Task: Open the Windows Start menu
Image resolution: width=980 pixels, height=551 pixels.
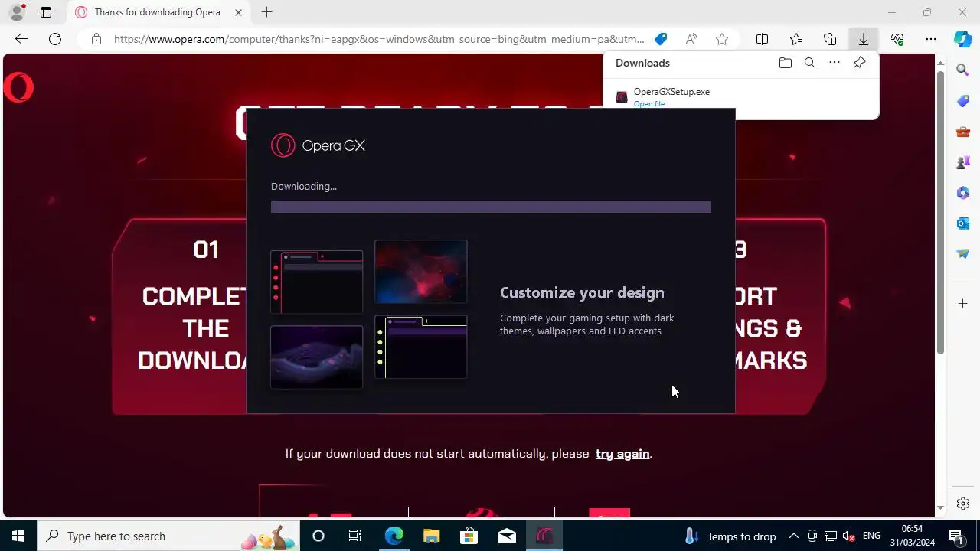Action: [18, 536]
